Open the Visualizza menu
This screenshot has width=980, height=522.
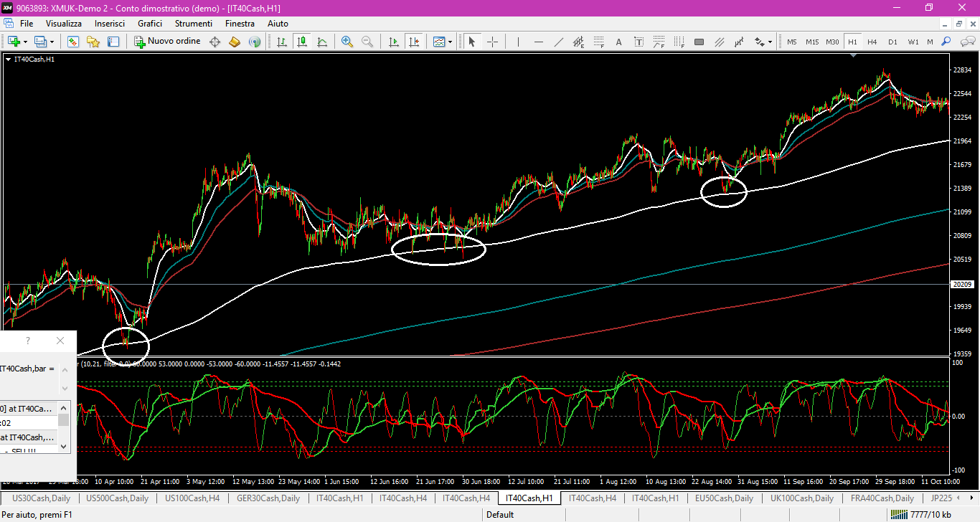point(64,24)
